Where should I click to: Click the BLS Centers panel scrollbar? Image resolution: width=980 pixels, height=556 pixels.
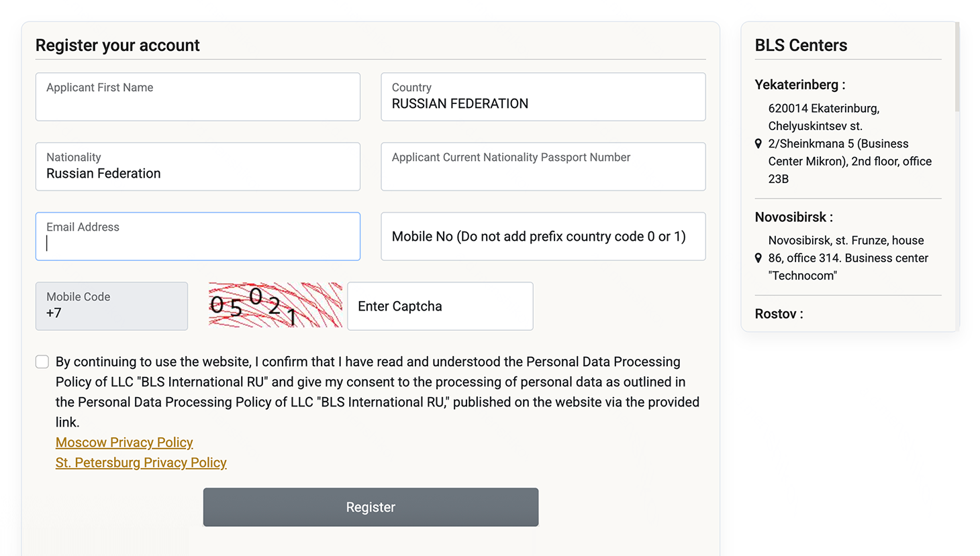click(957, 67)
